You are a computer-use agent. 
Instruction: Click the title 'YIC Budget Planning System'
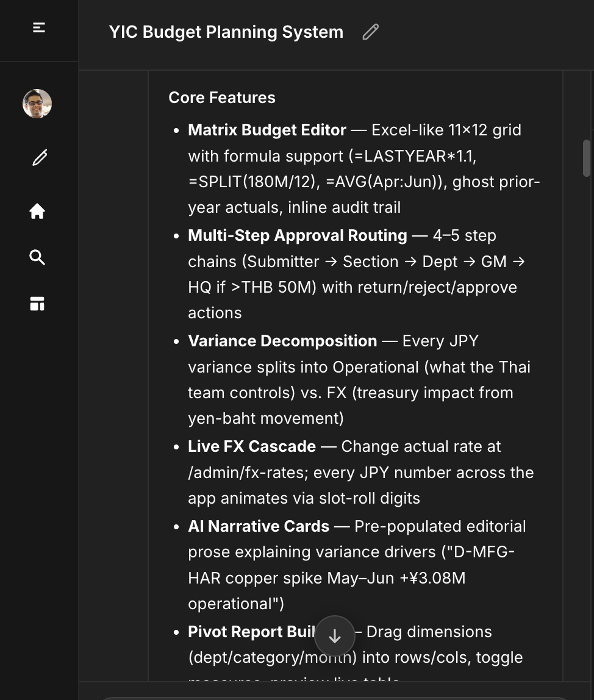coord(226,32)
